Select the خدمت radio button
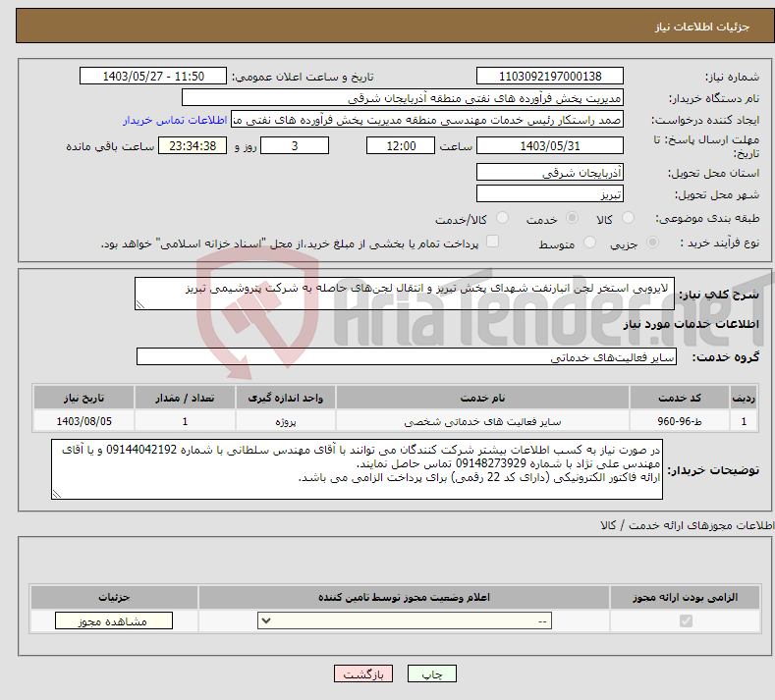 click(x=572, y=218)
